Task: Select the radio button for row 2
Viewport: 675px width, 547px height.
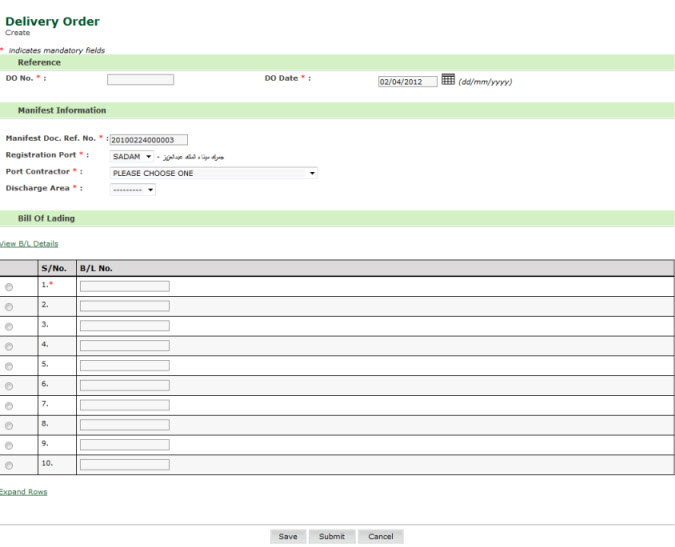Action: pyautogui.click(x=9, y=307)
